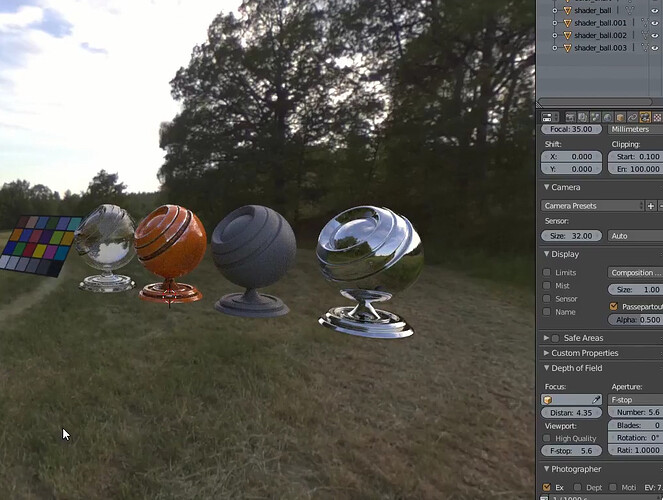Add a camera preset with the plus button
Screen dimensions: 663x500
point(651,206)
